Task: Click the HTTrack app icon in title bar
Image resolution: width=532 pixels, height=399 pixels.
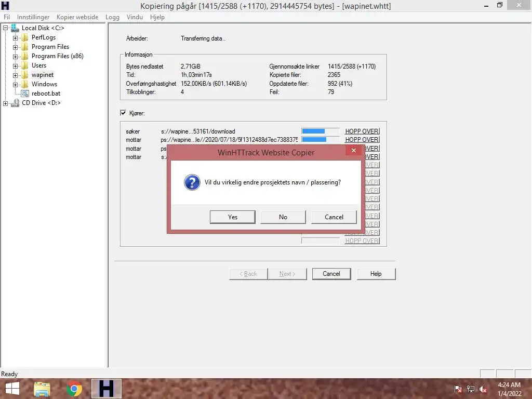Action: click(x=5, y=6)
